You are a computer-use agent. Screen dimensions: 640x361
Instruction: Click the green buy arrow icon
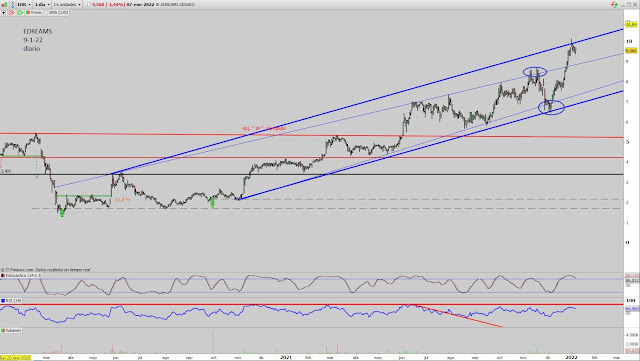tap(20, 13)
